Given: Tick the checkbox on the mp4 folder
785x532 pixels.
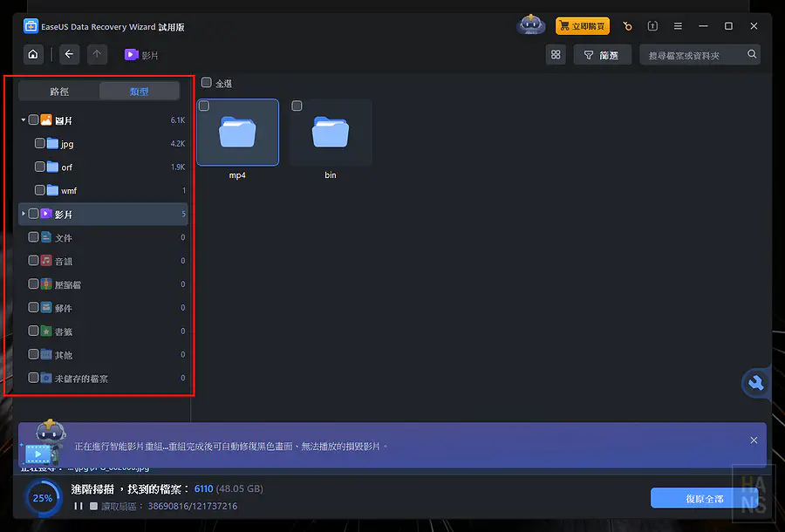Looking at the screenshot, I should coord(204,106).
